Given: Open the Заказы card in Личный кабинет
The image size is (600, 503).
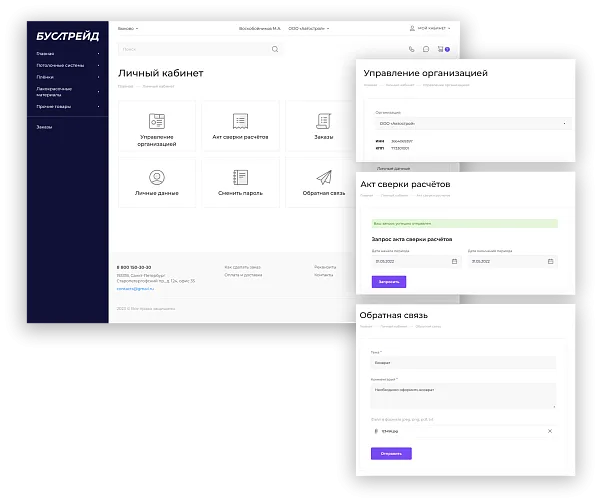Looking at the screenshot, I should tap(321, 126).
